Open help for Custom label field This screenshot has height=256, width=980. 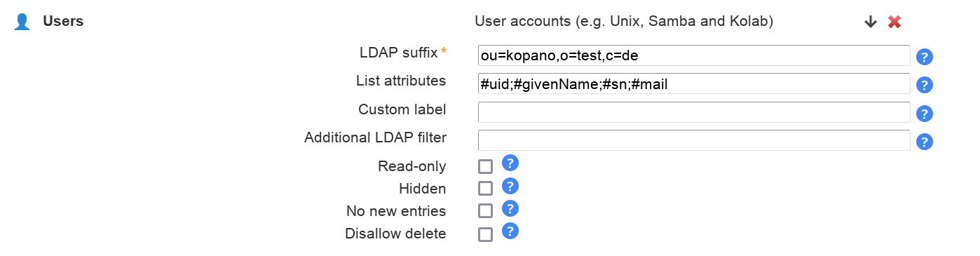click(x=925, y=114)
